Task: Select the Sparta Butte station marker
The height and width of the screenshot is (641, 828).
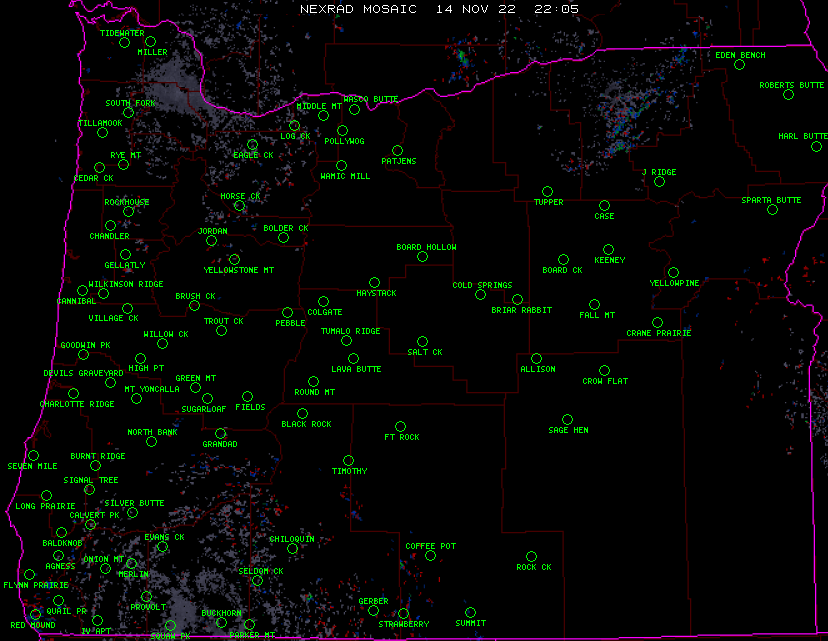Action: (x=772, y=210)
